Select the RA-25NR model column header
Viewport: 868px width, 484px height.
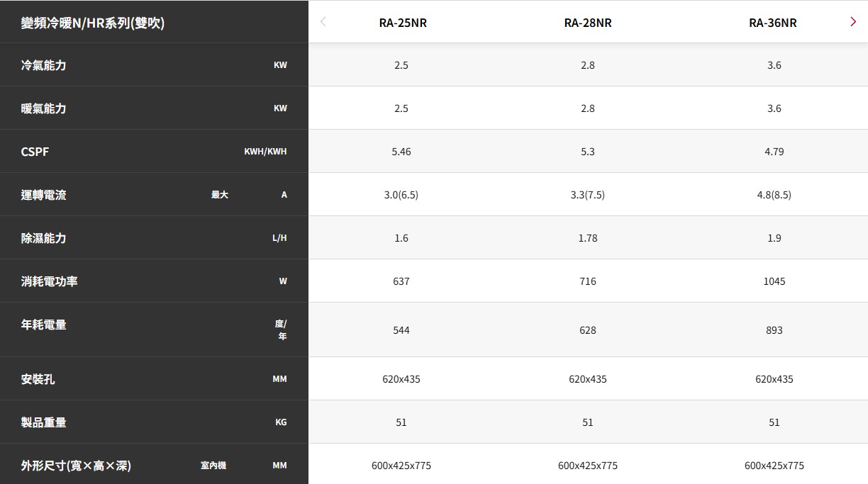(x=403, y=23)
